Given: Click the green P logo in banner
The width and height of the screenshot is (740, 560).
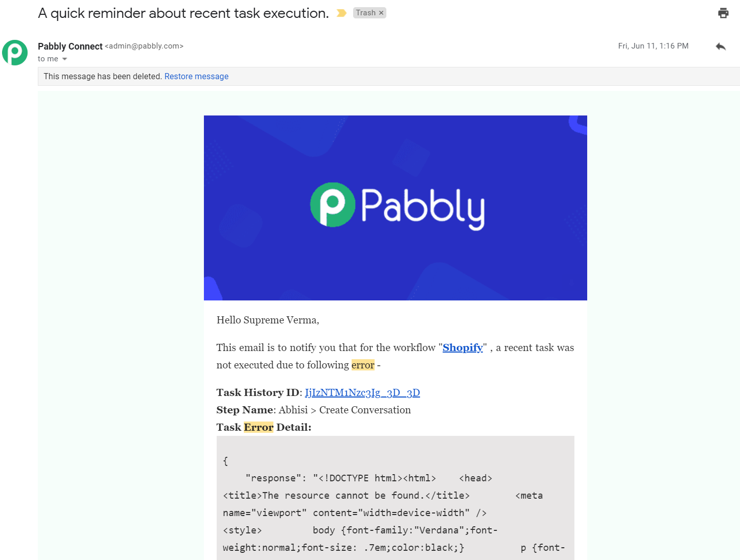Looking at the screenshot, I should [x=333, y=204].
